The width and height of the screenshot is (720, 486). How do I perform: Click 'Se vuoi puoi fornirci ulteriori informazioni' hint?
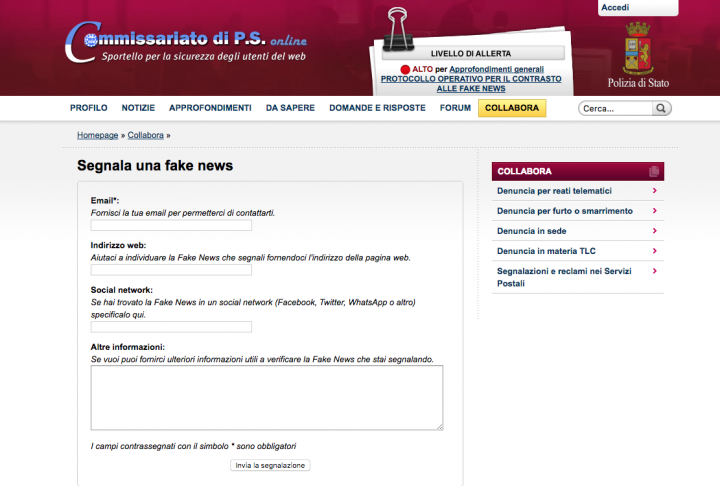pyautogui.click(x=262, y=359)
